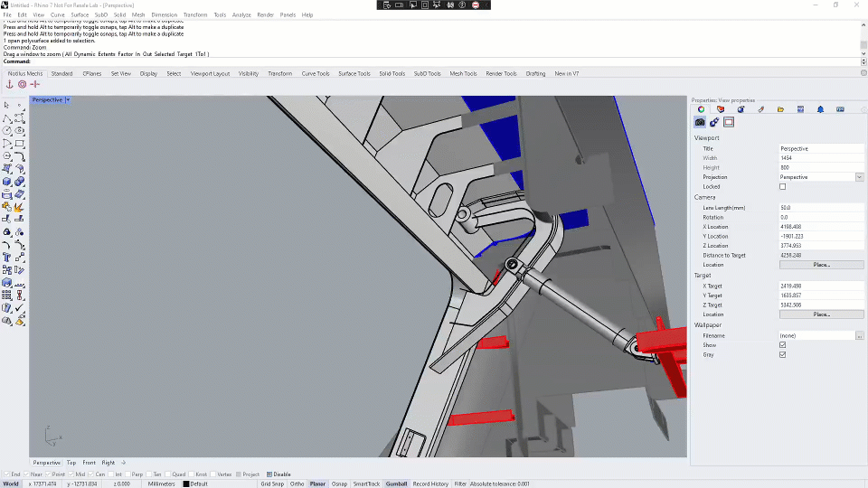Click the Filter button in status bar
Screen dimensions: 868x488
click(x=460, y=483)
